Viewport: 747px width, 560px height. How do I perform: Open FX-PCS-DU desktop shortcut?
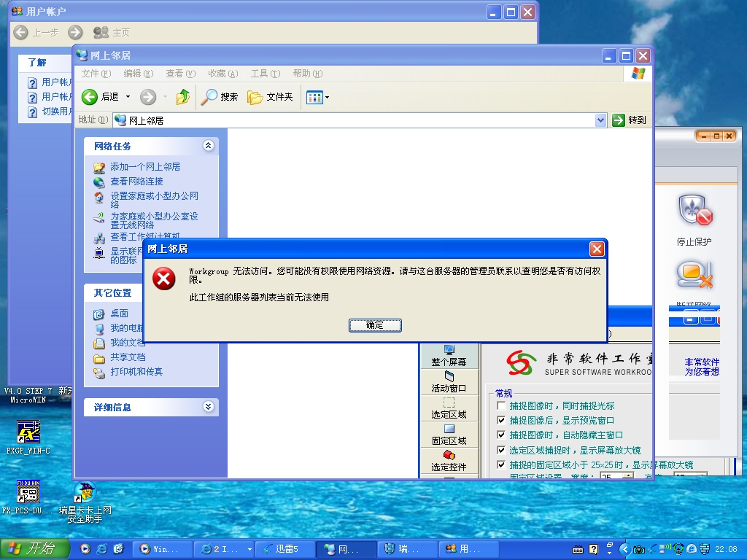[x=28, y=497]
